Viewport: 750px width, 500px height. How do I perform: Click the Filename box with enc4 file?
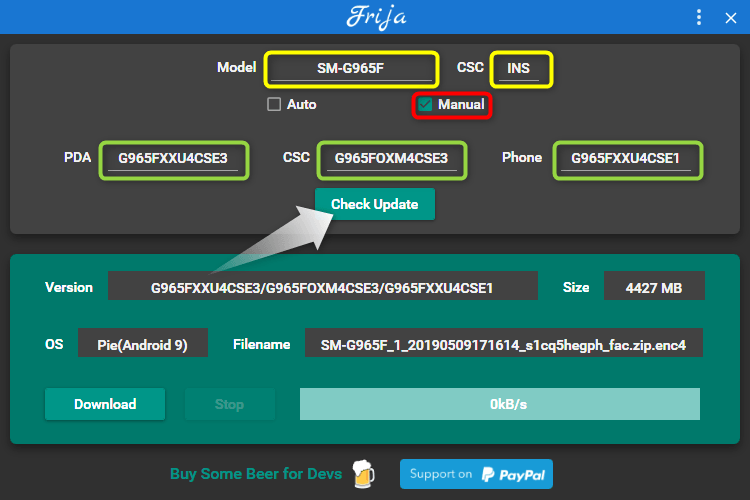point(503,344)
